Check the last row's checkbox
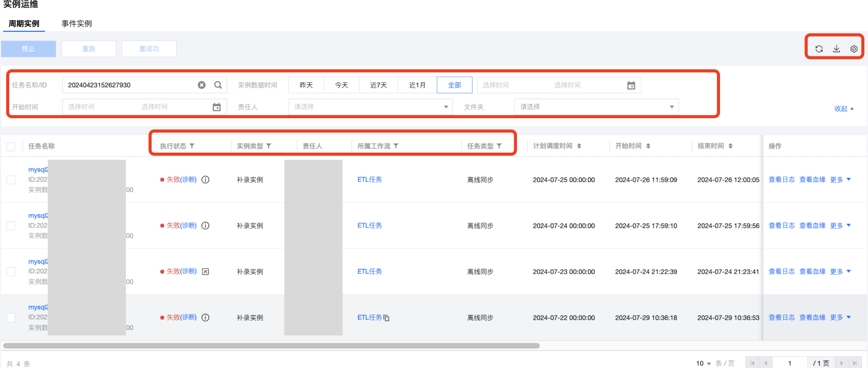Viewport: 868px width, 368px height. pyautogui.click(x=11, y=318)
